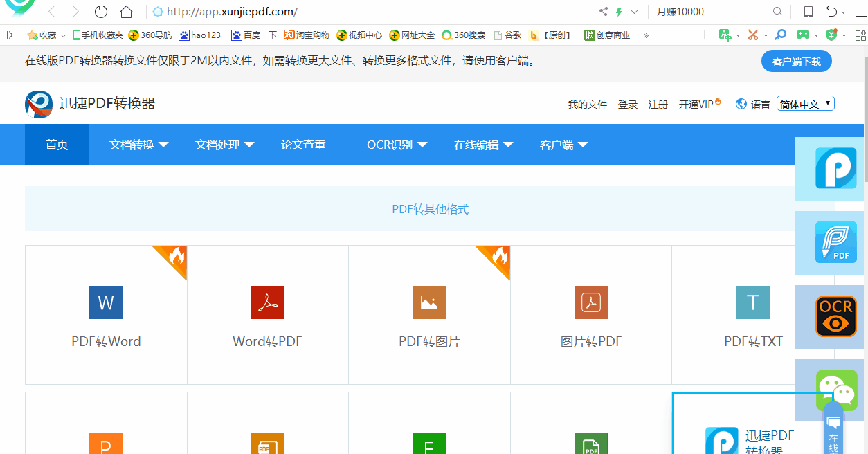The width and height of the screenshot is (868, 454).
Task: Open 网址大全 bookmark
Action: tap(412, 35)
